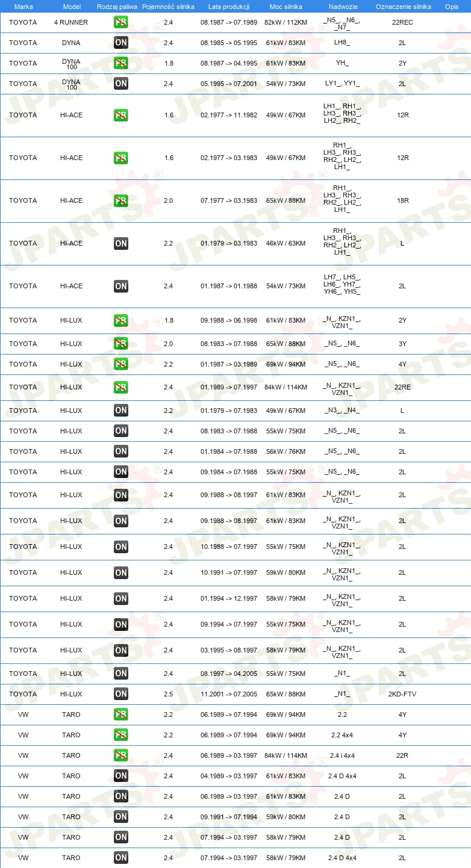The image size is (471, 868).
Task: Click the Opis column header
Action: pos(452,7)
